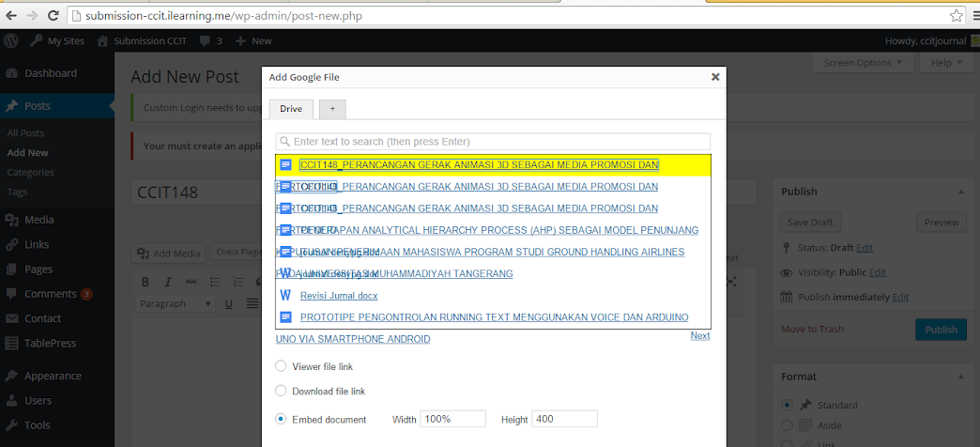Reload the browser page
Image resolution: width=980 pixels, height=447 pixels.
click(54, 15)
